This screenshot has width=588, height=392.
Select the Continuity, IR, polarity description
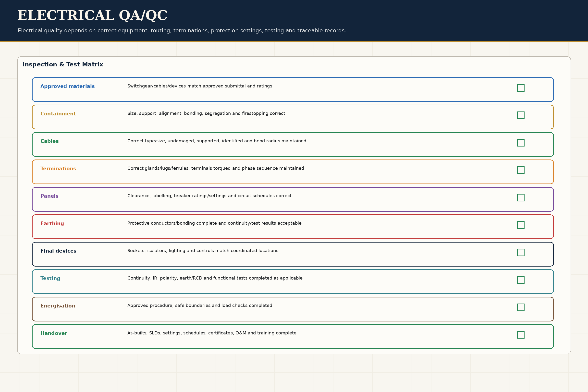(215, 278)
